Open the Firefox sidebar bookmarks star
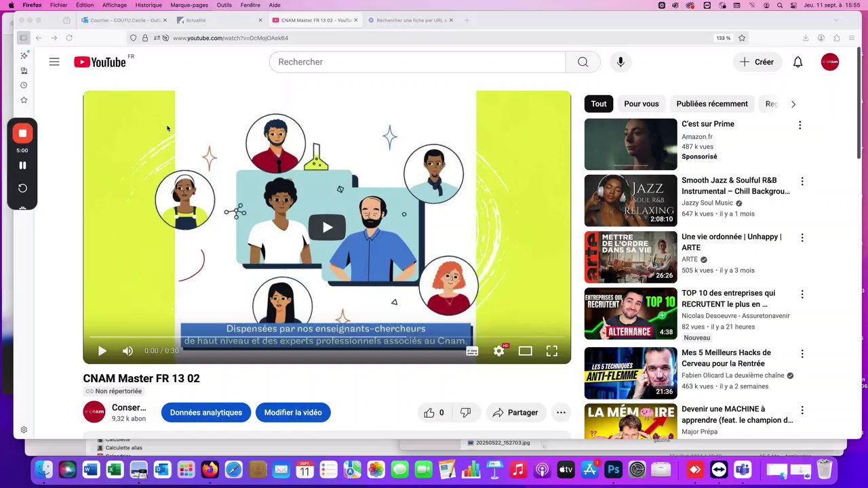 [x=24, y=100]
